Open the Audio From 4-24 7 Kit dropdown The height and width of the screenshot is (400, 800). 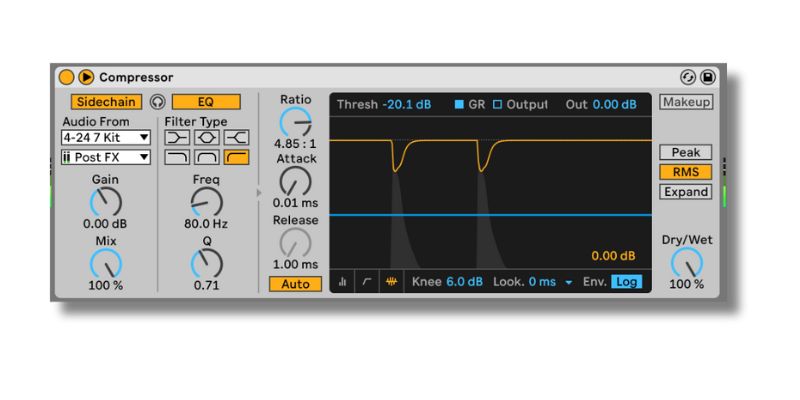[106, 137]
